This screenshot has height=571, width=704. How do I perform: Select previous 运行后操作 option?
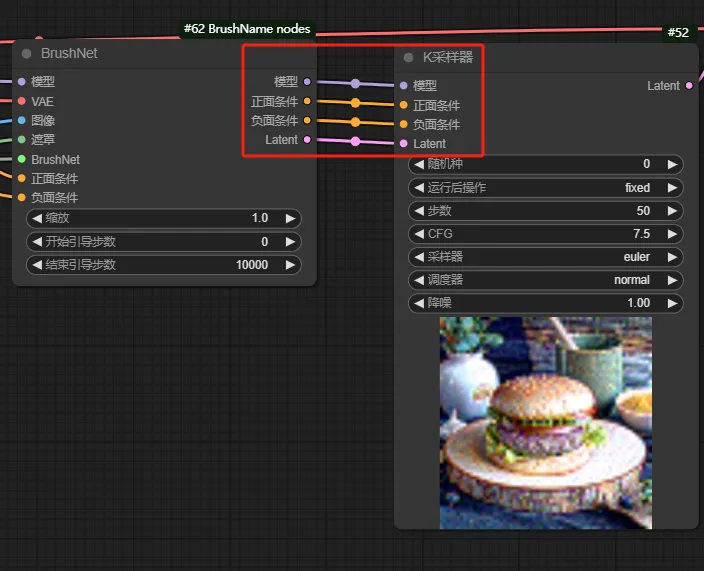point(419,188)
